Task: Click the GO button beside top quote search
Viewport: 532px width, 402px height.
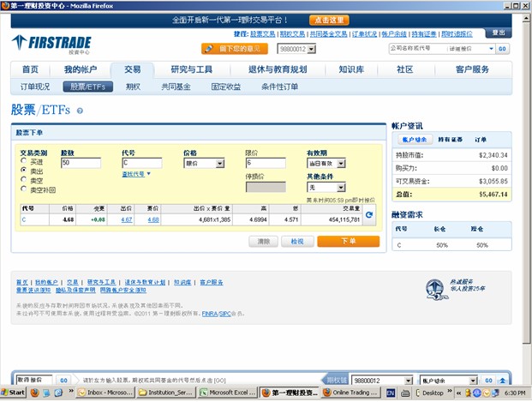Action: tap(502, 49)
